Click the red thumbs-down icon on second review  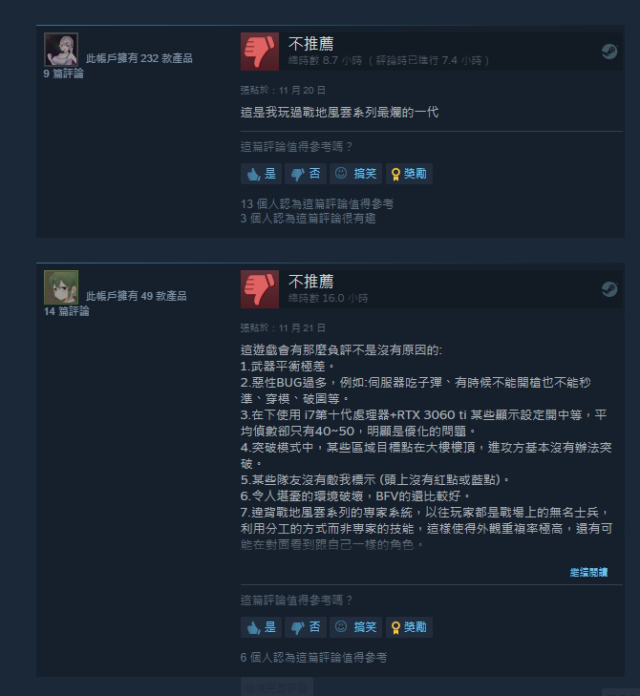(260, 289)
